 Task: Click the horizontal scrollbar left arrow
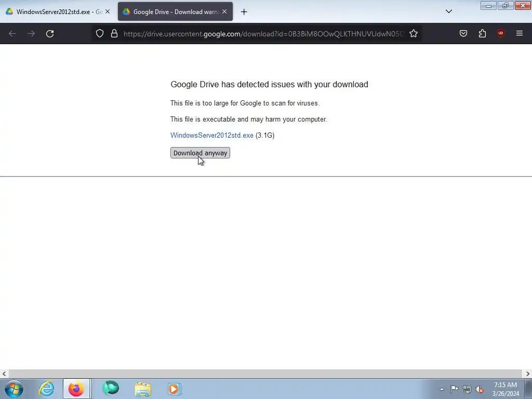(x=4, y=374)
